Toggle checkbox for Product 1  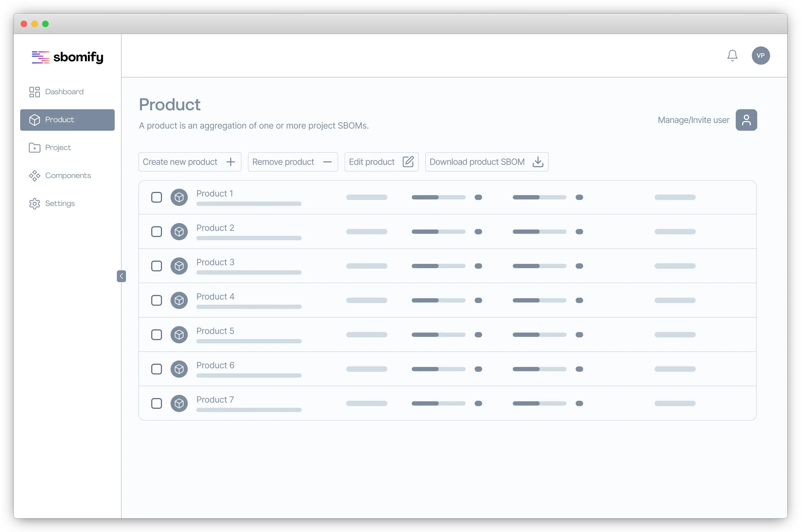156,197
